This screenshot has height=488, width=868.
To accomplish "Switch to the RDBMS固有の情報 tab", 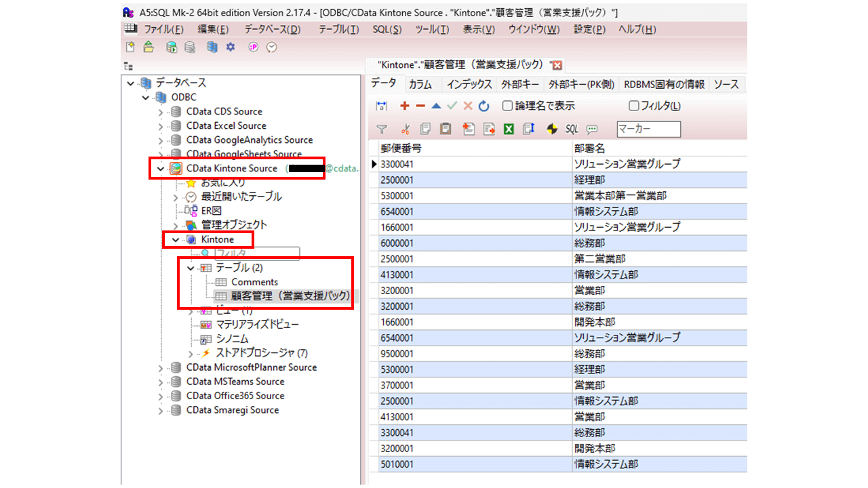I will [664, 85].
